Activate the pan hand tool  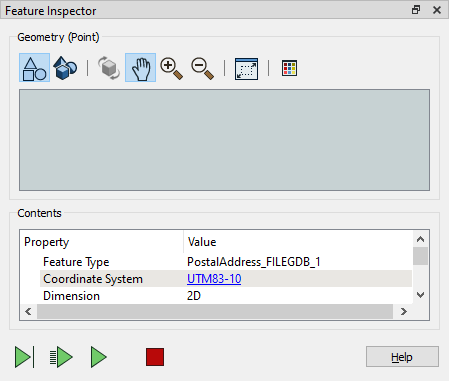(140, 68)
